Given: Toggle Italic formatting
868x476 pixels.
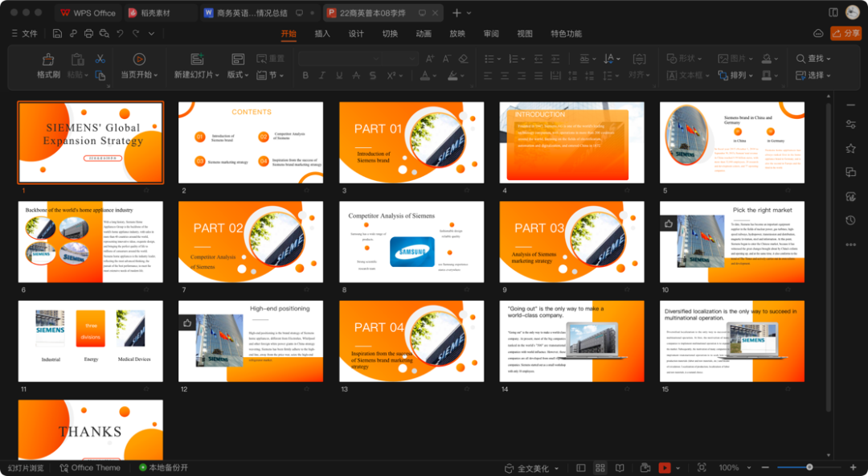Looking at the screenshot, I should point(322,76).
